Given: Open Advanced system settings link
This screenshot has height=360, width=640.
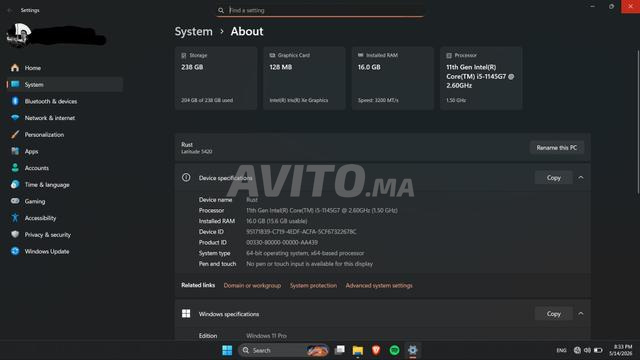Looking at the screenshot, I should (379, 286).
